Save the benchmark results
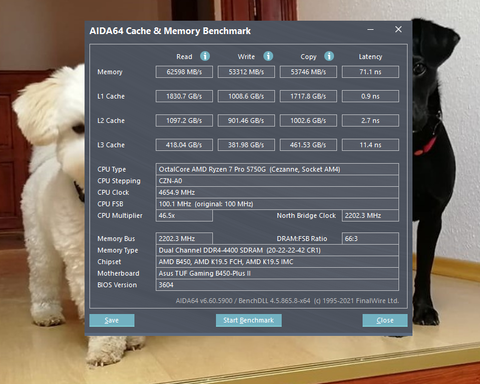Viewport: 480px width, 384px height. pos(112,320)
